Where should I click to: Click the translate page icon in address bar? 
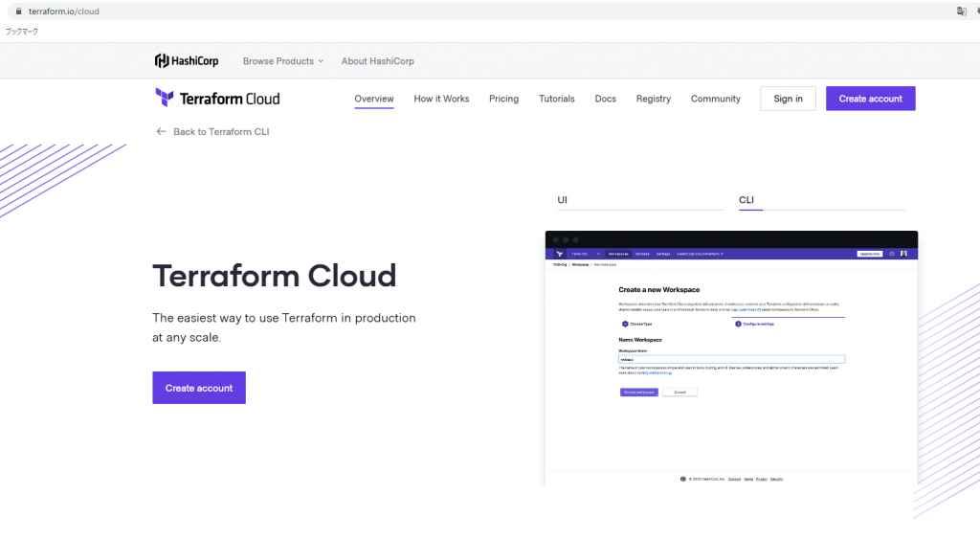(x=961, y=11)
